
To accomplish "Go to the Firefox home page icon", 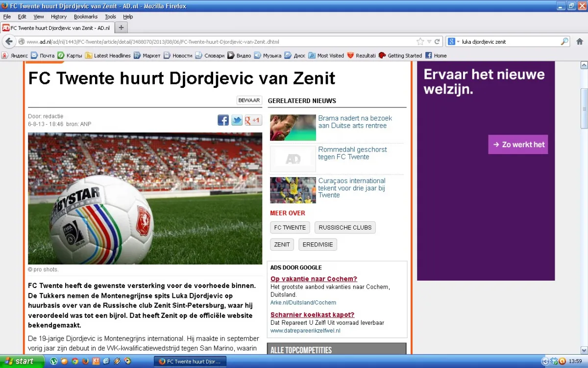I will 580,42.
